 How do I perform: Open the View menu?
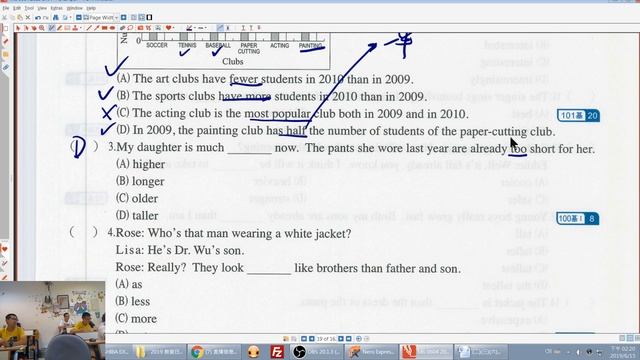42,8
